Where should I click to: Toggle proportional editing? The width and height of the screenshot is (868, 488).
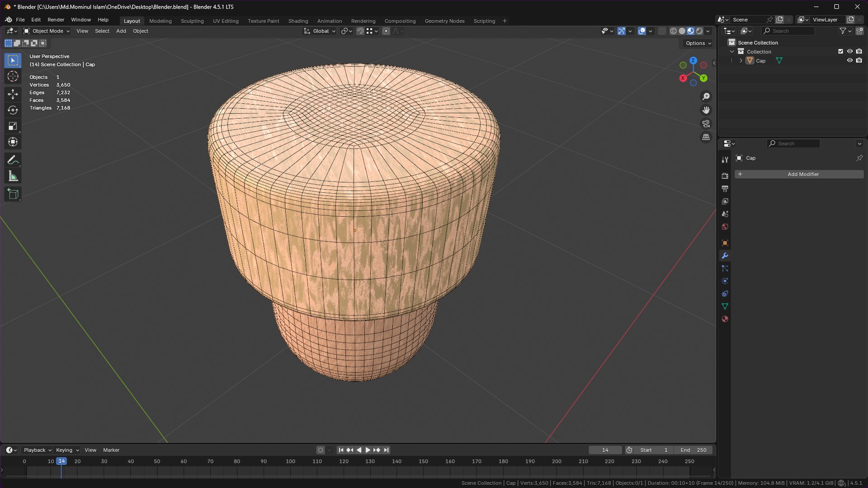click(386, 31)
